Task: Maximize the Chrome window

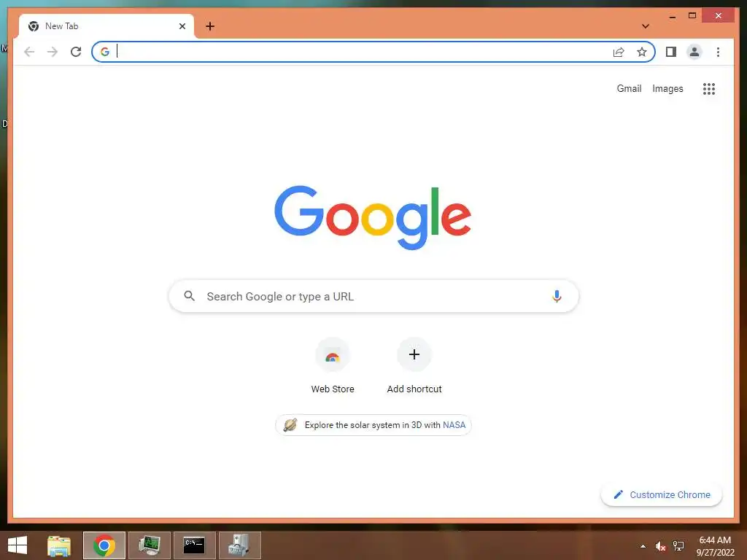Action: [692, 16]
